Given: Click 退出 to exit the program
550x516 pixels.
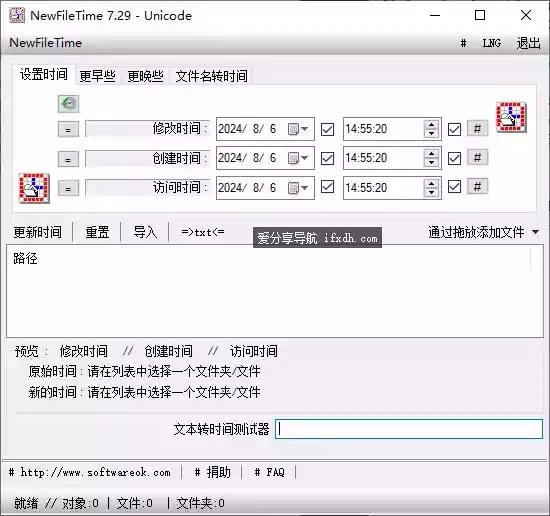Looking at the screenshot, I should click(x=529, y=43).
